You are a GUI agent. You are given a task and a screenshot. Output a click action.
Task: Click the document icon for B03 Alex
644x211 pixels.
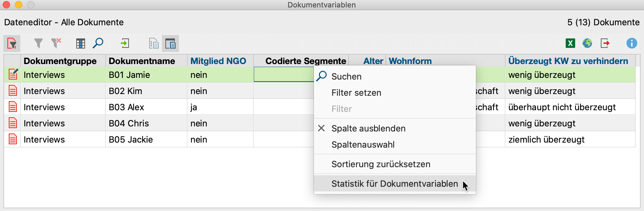(13, 107)
